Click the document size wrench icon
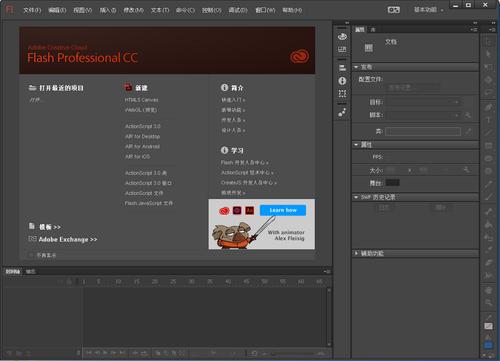Viewport: 500px width, 361px height. pyautogui.click(x=466, y=170)
